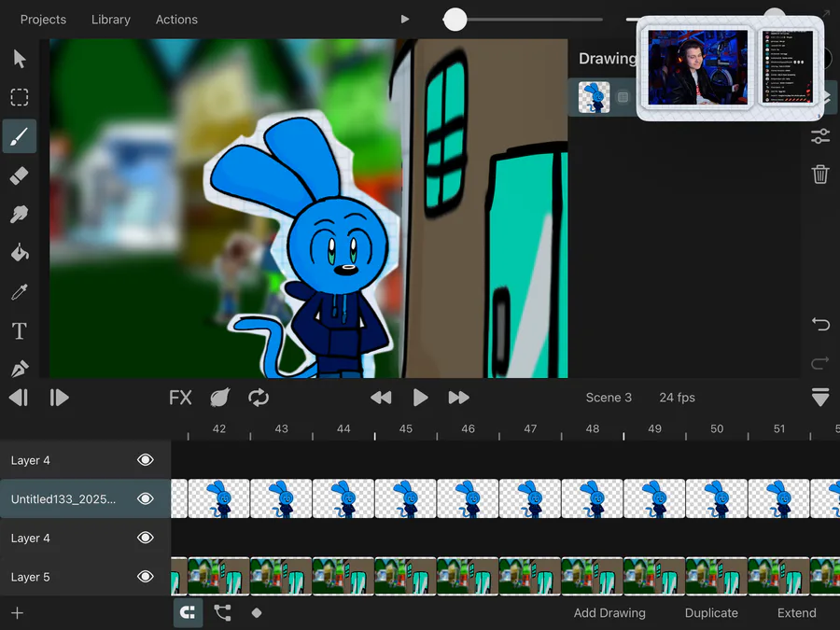This screenshot has width=840, height=630.
Task: Toggle visibility of the lower Layer 4
Action: pos(146,538)
